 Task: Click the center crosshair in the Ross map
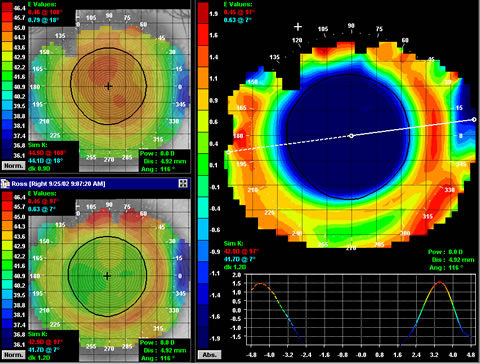click(x=107, y=276)
